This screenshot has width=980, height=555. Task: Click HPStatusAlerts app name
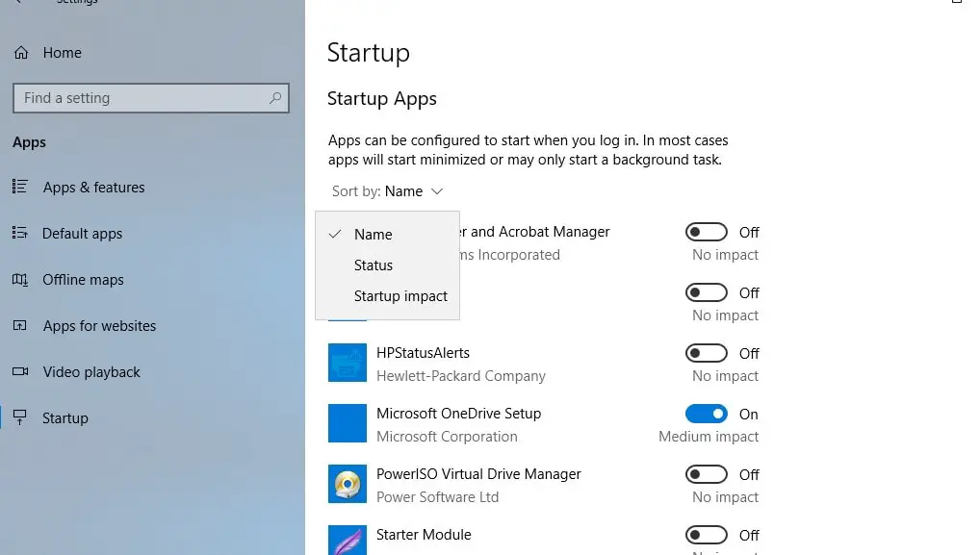coord(424,353)
